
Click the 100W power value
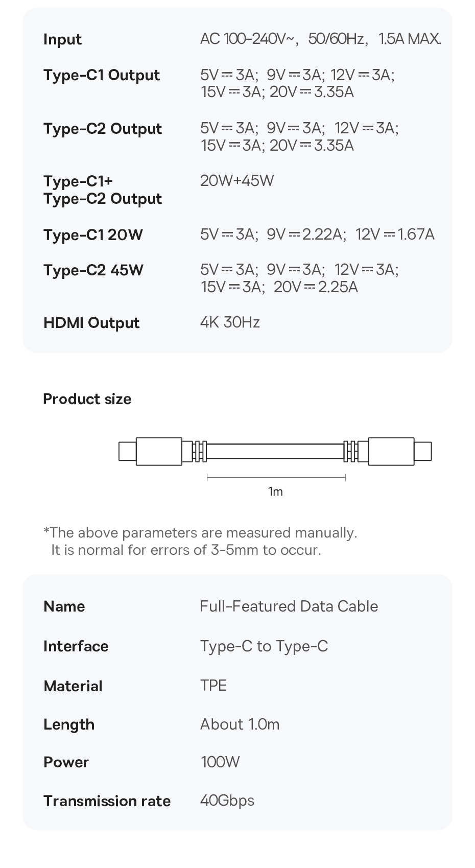point(220,762)
